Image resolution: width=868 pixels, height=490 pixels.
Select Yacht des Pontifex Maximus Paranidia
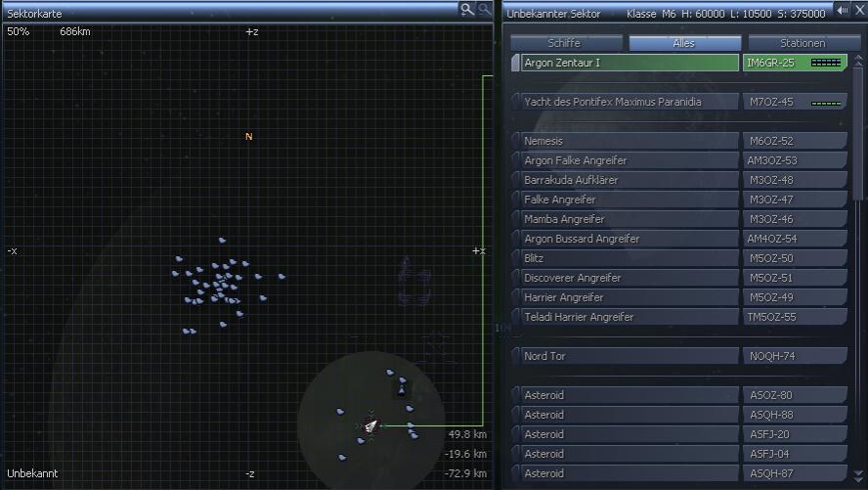[628, 102]
